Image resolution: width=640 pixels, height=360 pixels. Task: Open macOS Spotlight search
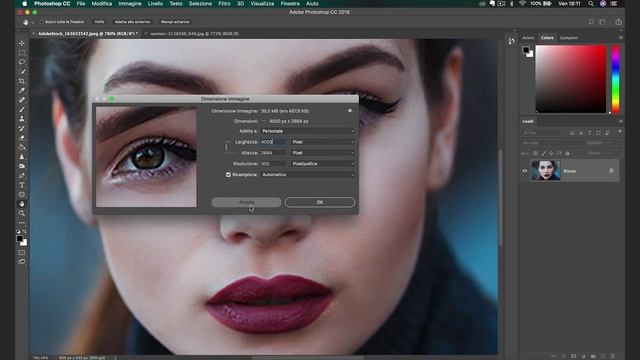(x=591, y=4)
